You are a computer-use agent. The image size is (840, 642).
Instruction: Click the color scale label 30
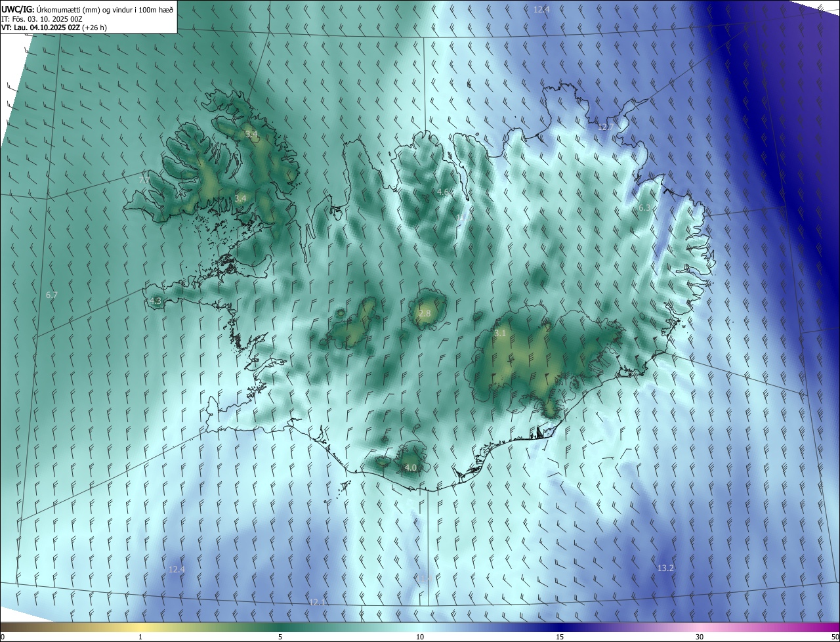(x=700, y=637)
